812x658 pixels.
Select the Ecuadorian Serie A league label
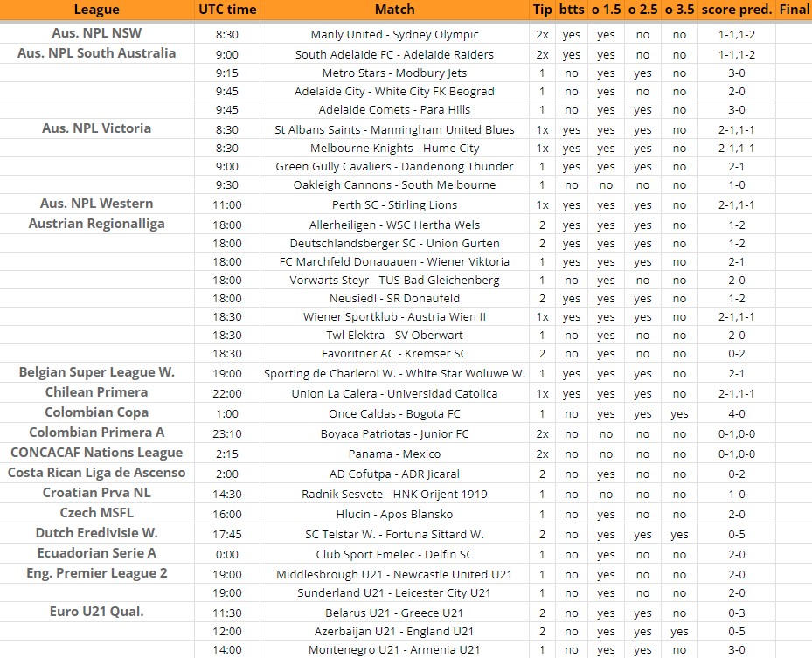coord(97,553)
